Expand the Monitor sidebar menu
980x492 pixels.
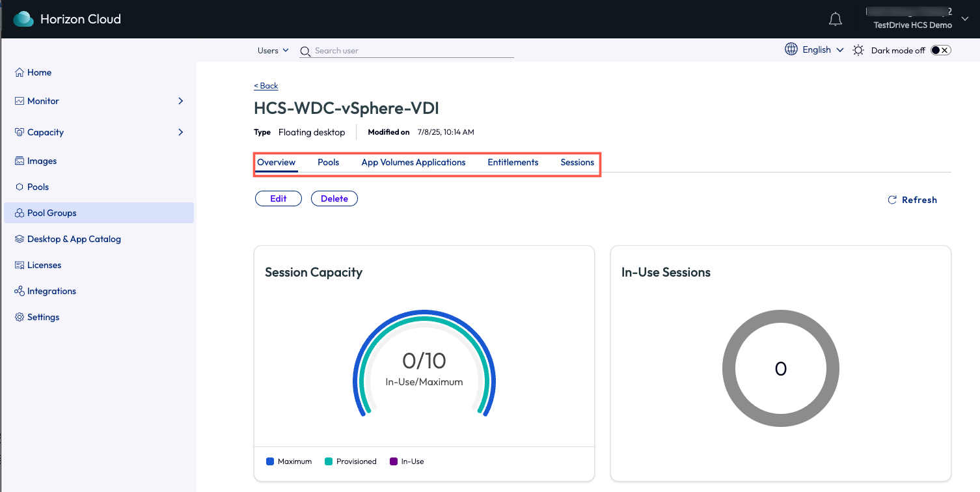180,101
